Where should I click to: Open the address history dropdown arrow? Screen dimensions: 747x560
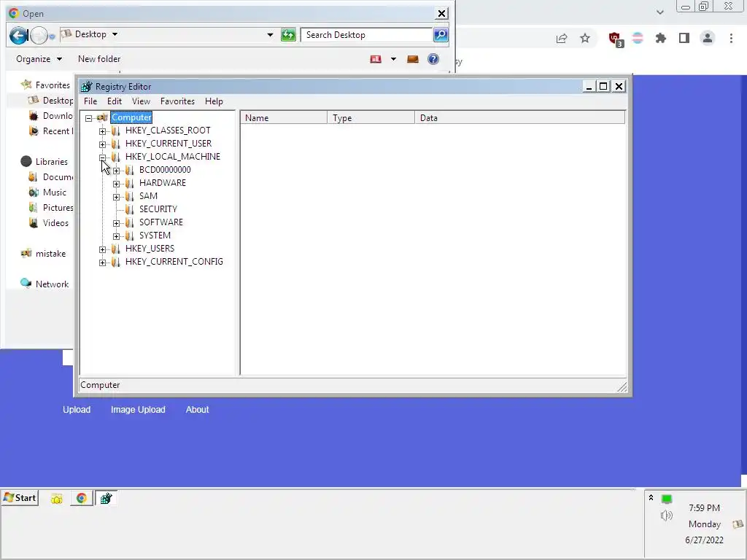(x=270, y=35)
